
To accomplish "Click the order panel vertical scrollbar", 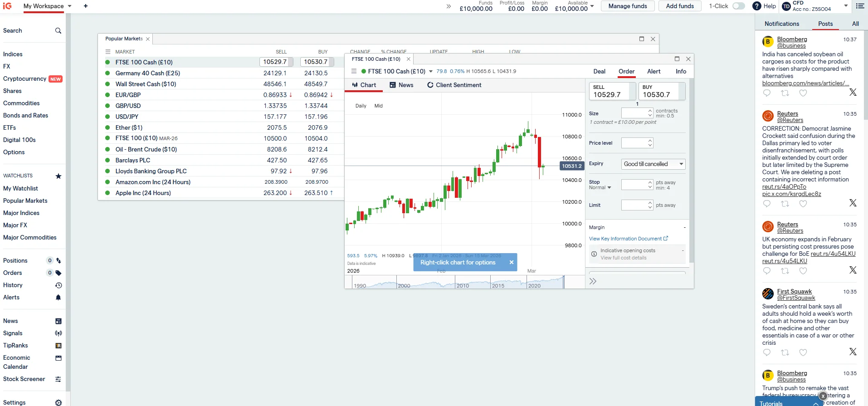I will click(691, 171).
